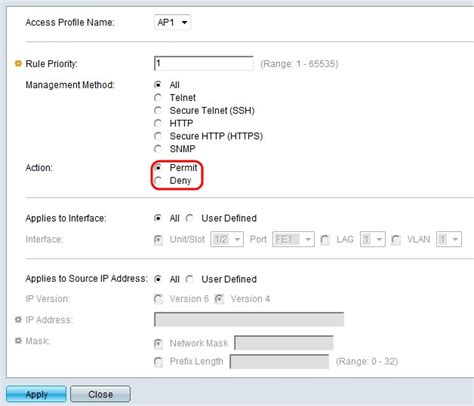The image size is (474, 406).
Task: Click the Mask required-field icon
Action: (18, 341)
